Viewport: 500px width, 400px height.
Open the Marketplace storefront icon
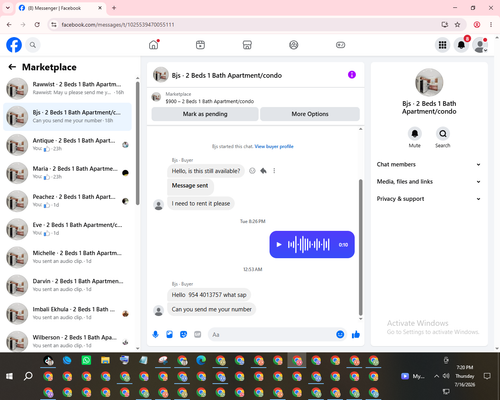(247, 45)
